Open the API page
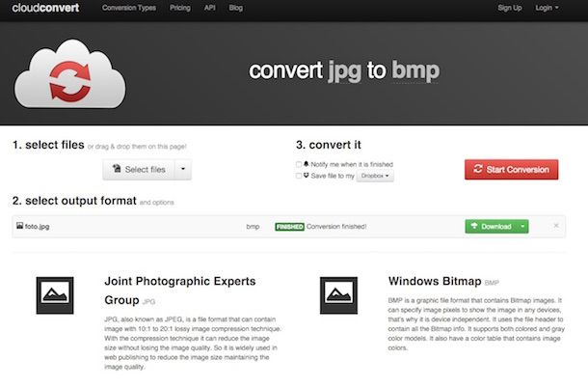 [x=210, y=8]
